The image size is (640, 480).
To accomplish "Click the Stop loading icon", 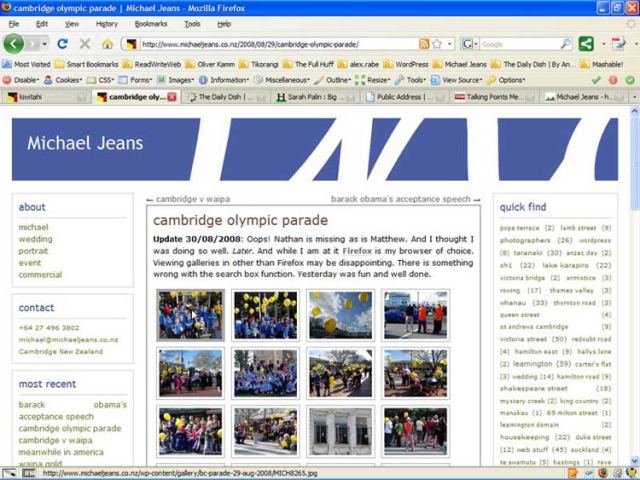I will tap(84, 44).
